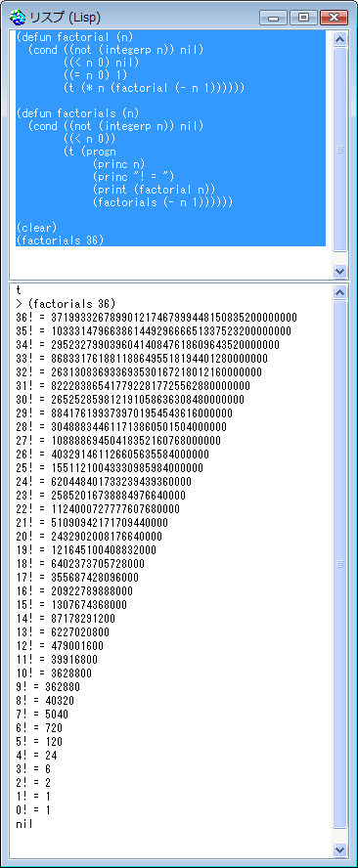Click the '36! =' result line in output

(x=157, y=318)
